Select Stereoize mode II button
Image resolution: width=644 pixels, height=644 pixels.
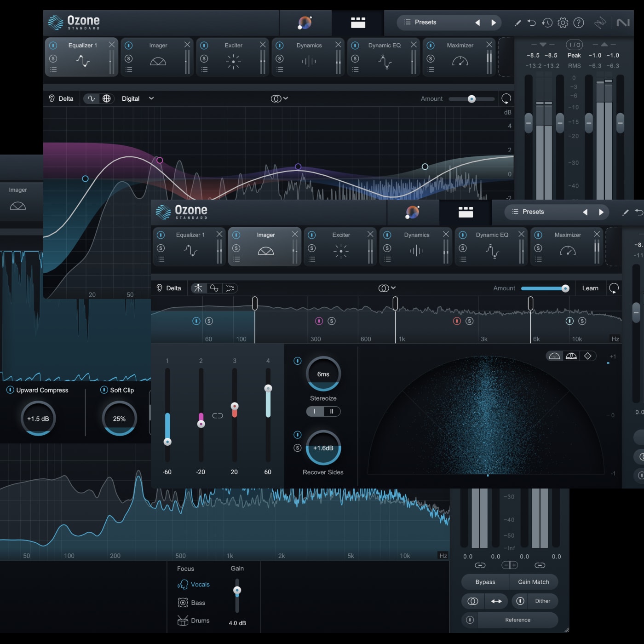click(x=332, y=412)
